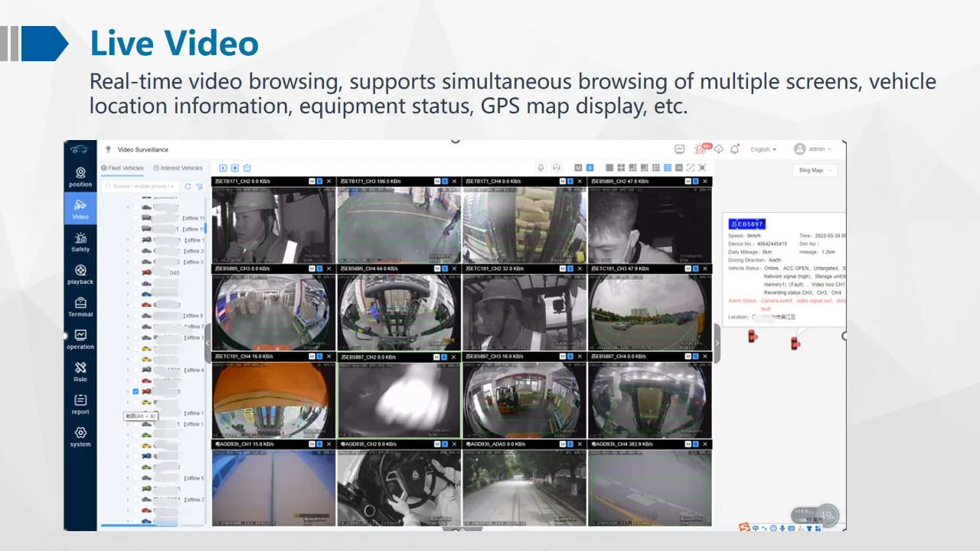Select the four-screen grid layout

pyautogui.click(x=621, y=168)
